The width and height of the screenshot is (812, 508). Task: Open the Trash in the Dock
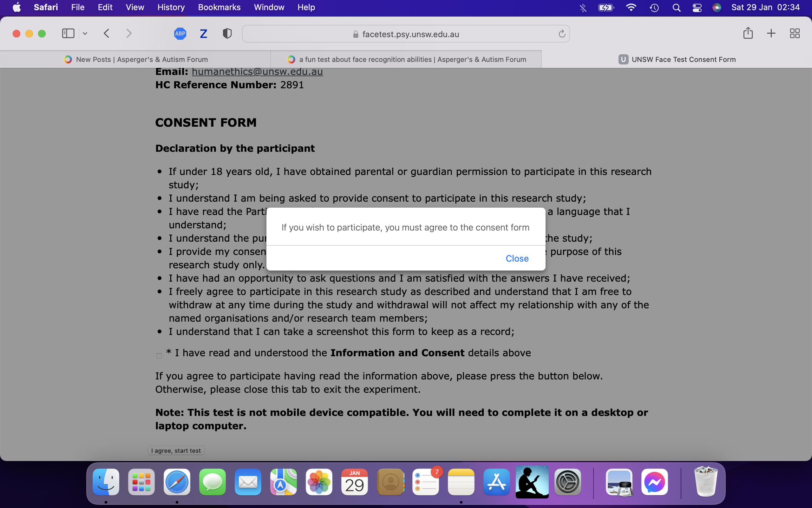706,481
